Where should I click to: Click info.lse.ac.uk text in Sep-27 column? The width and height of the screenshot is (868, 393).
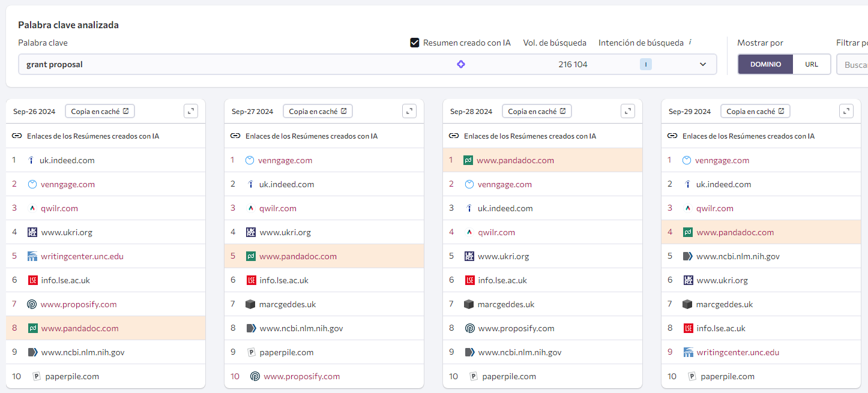284,280
